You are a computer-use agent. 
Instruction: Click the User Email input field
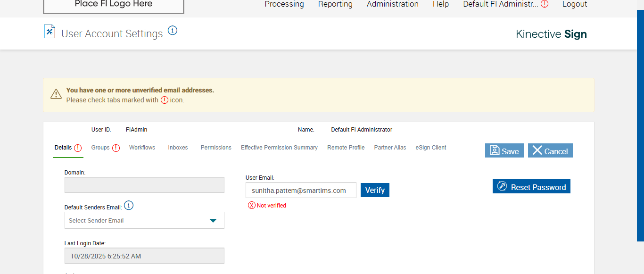(x=301, y=190)
